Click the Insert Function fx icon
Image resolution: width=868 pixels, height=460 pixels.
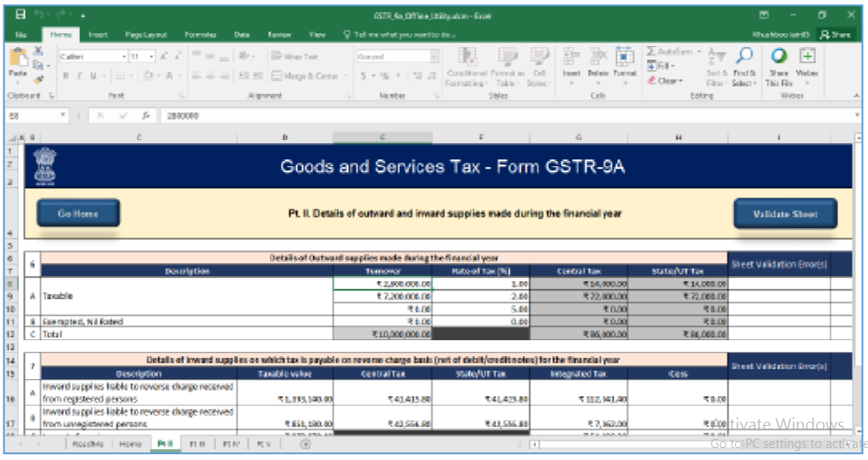pyautogui.click(x=146, y=115)
